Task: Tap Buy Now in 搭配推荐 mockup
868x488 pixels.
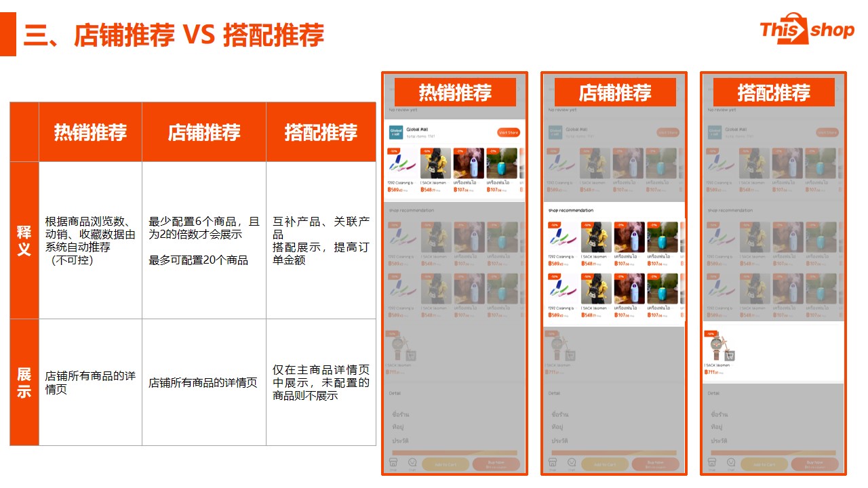Action: (815, 464)
